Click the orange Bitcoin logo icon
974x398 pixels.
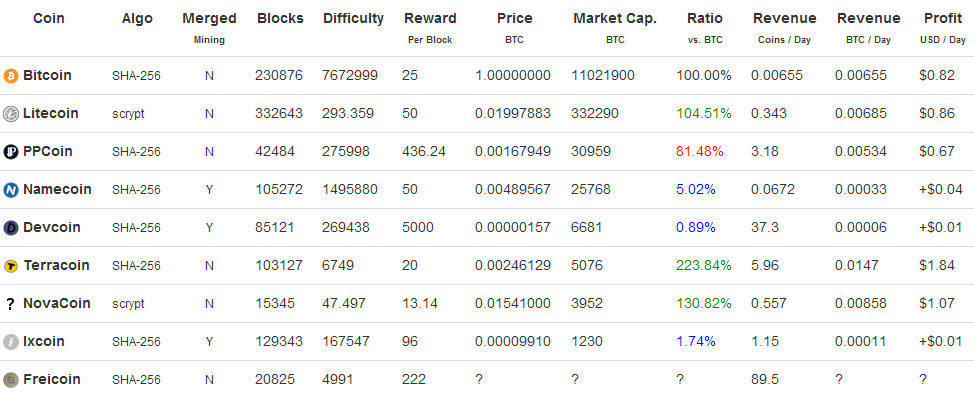[11, 76]
